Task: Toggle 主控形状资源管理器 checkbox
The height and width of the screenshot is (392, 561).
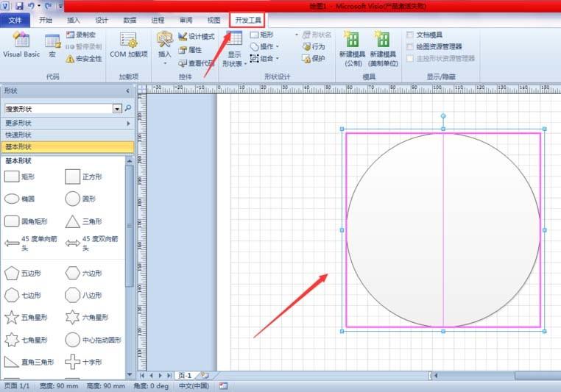Action: pyautogui.click(x=410, y=58)
